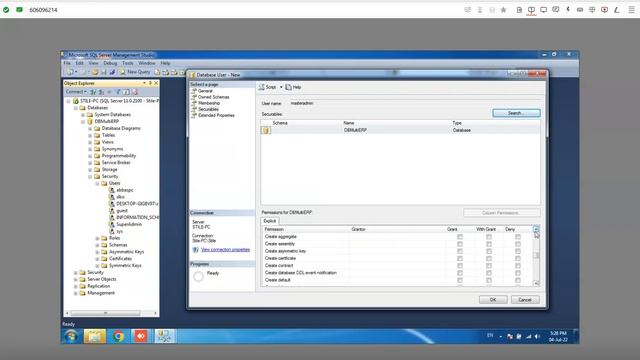Click the Filter icon in Object Explorer toolbar

point(118,92)
